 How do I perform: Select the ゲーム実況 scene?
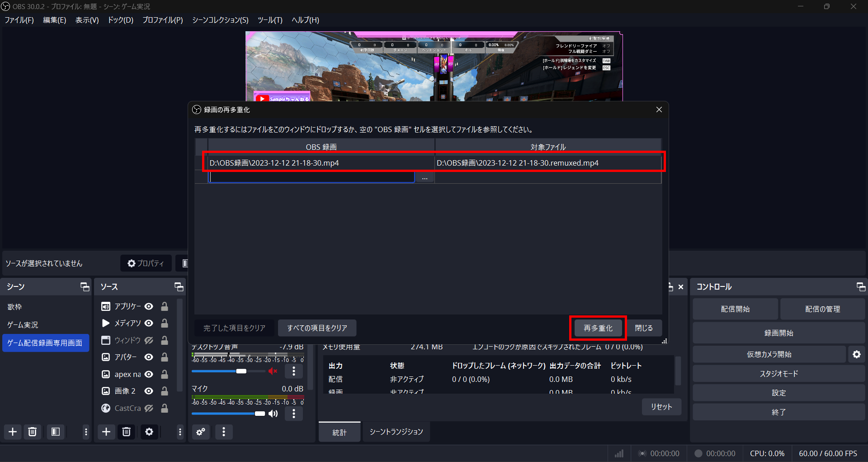click(x=45, y=325)
